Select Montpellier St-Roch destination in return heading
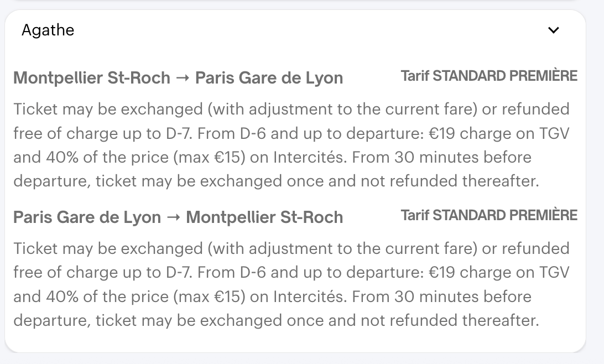The height and width of the screenshot is (364, 604). pos(264,217)
